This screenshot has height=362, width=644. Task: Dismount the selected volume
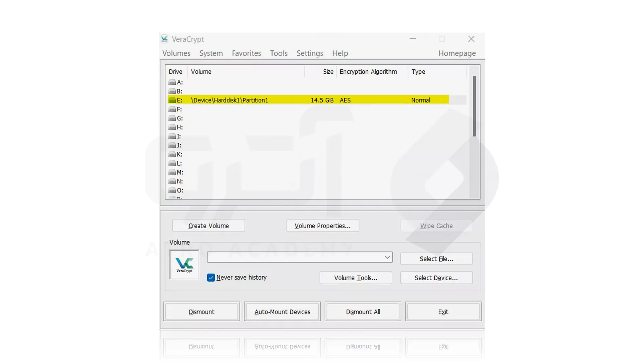tap(202, 312)
